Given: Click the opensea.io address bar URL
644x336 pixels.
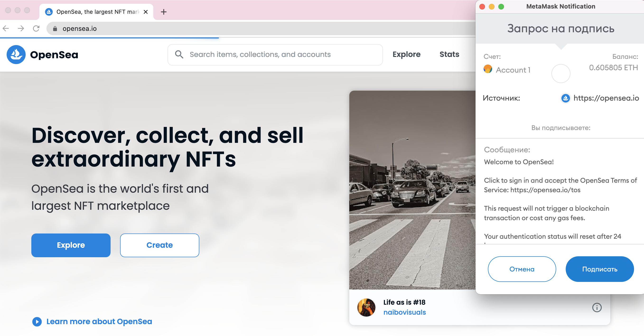Looking at the screenshot, I should tap(79, 28).
